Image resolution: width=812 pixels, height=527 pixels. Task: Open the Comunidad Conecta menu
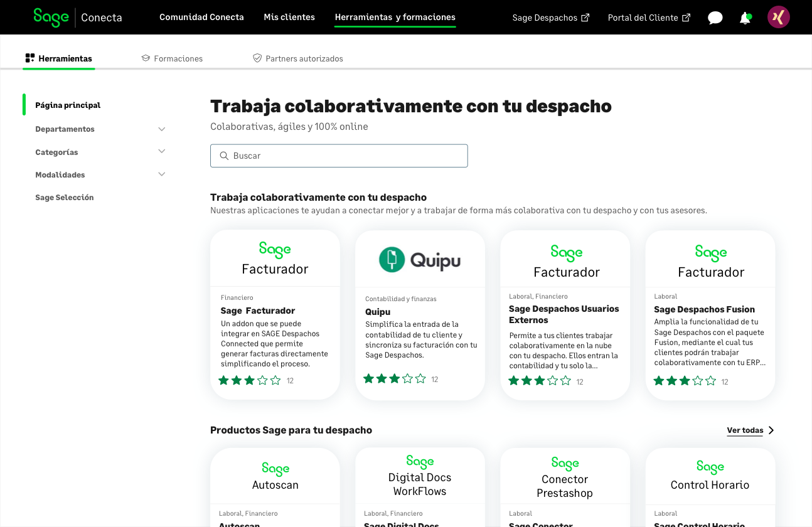click(201, 18)
